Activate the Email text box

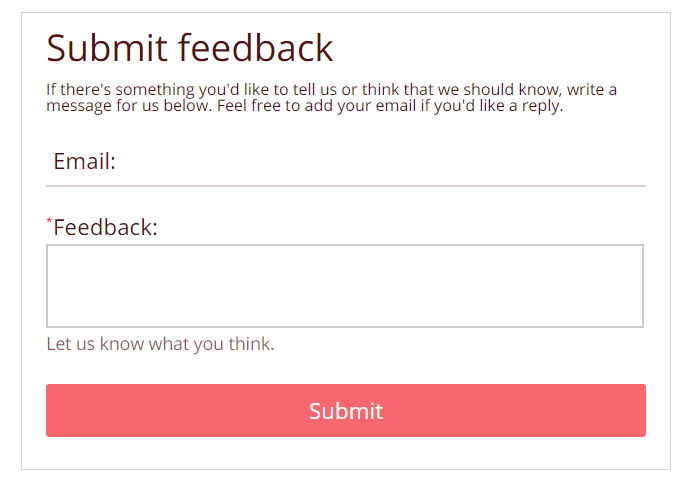tap(380, 162)
